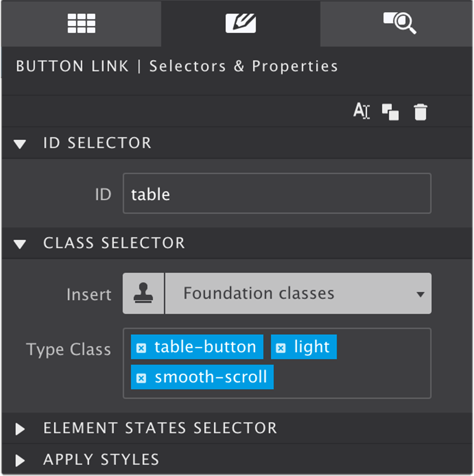The height and width of the screenshot is (476, 474).
Task: Remove the light class tag
Action: [281, 348]
